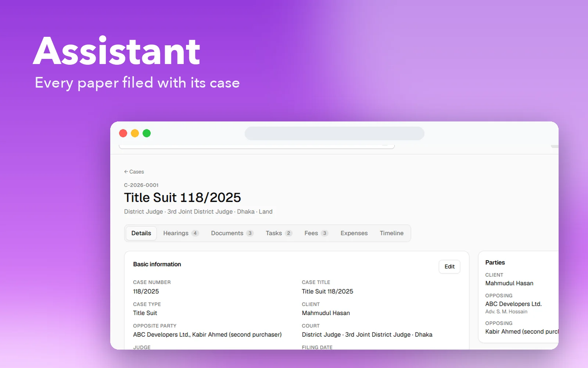Image resolution: width=588 pixels, height=368 pixels.
Task: Click the browser address bar
Action: (334, 133)
